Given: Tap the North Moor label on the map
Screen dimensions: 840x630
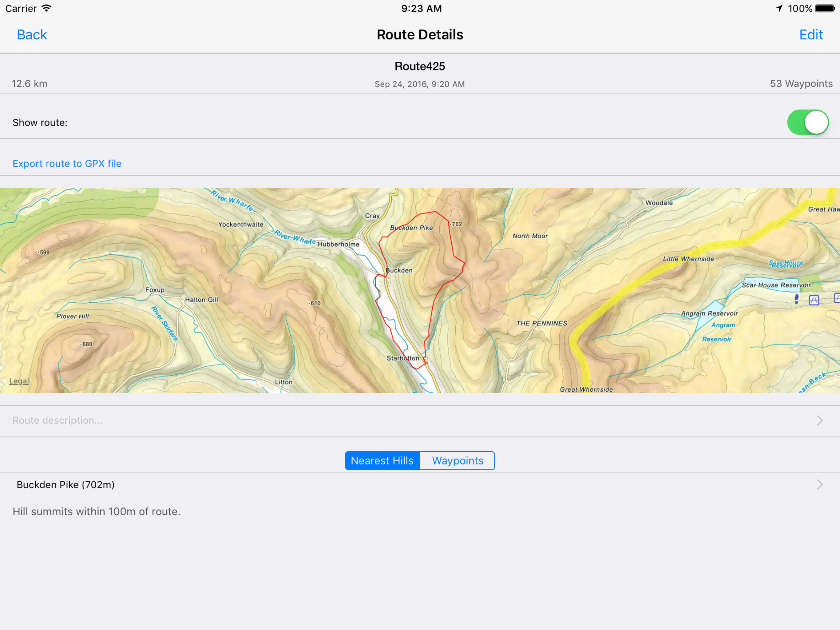Looking at the screenshot, I should coord(530,236).
